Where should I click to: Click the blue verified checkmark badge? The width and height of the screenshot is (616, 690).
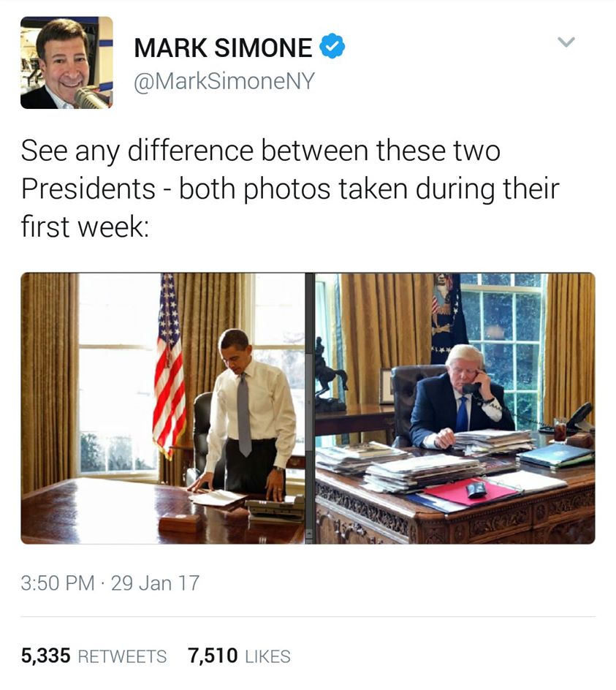pyautogui.click(x=332, y=46)
